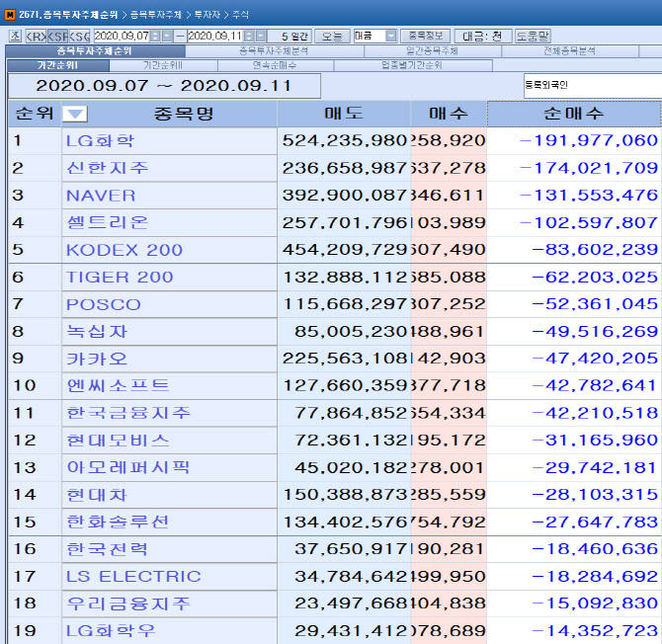Click the 5 일간 period field
Screen dimensions: 662x644
pos(290,37)
